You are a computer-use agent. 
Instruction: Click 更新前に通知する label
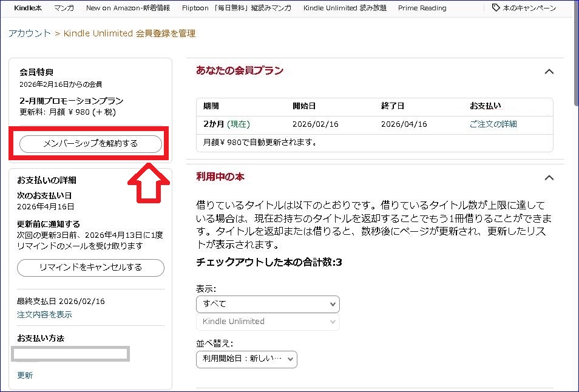coord(49,224)
